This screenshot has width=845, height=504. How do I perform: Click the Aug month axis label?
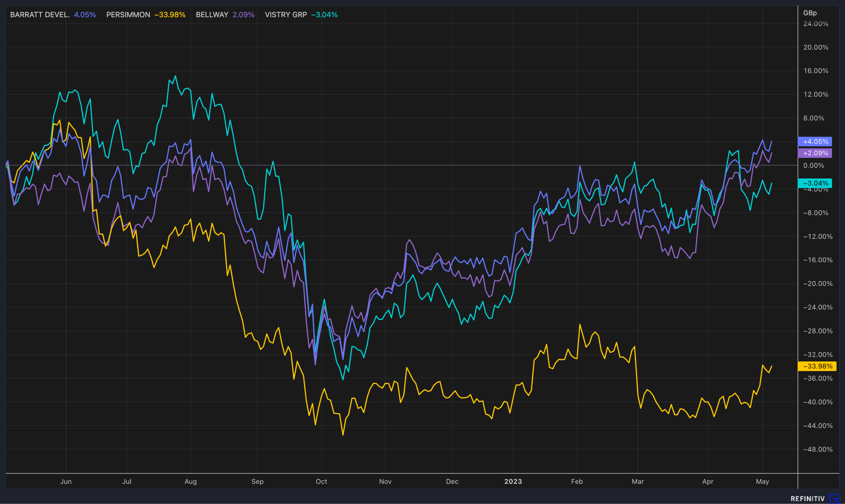[190, 481]
